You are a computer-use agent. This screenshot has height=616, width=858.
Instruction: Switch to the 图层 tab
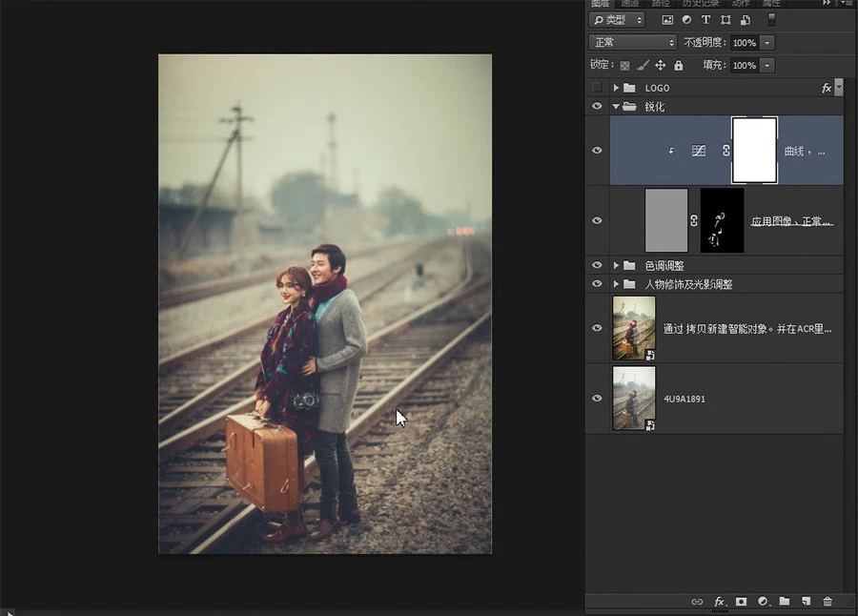(x=601, y=3)
